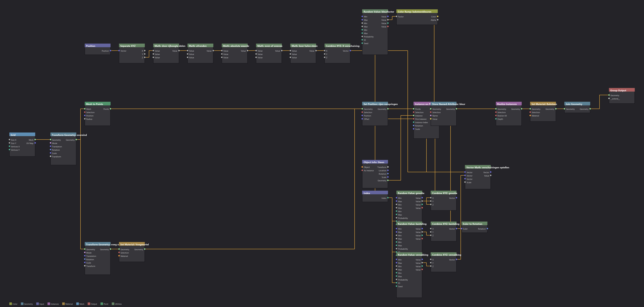Viewport: 644px width, 307px height.
Task: Select the 'Math: absolute waarde' node header
Action: click(234, 46)
